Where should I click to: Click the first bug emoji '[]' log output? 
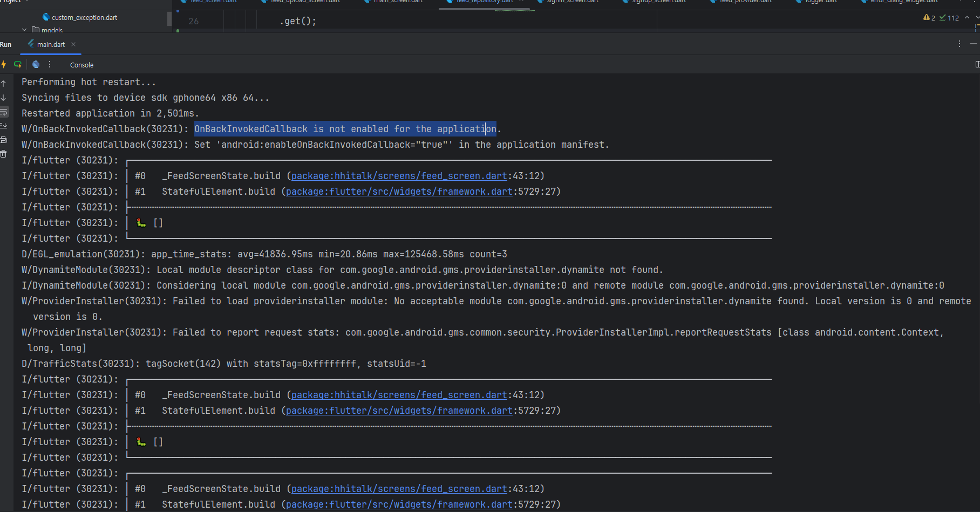149,223
